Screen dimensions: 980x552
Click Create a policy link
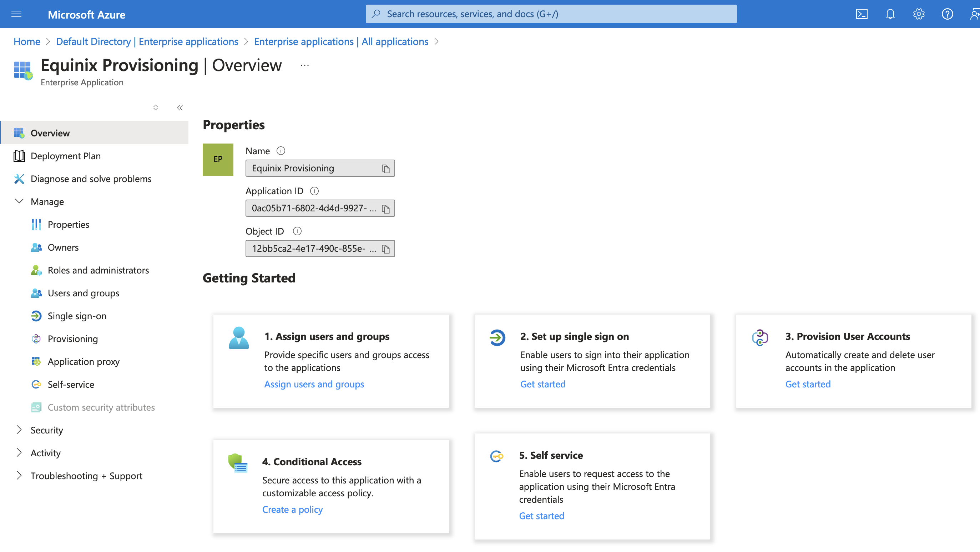292,510
